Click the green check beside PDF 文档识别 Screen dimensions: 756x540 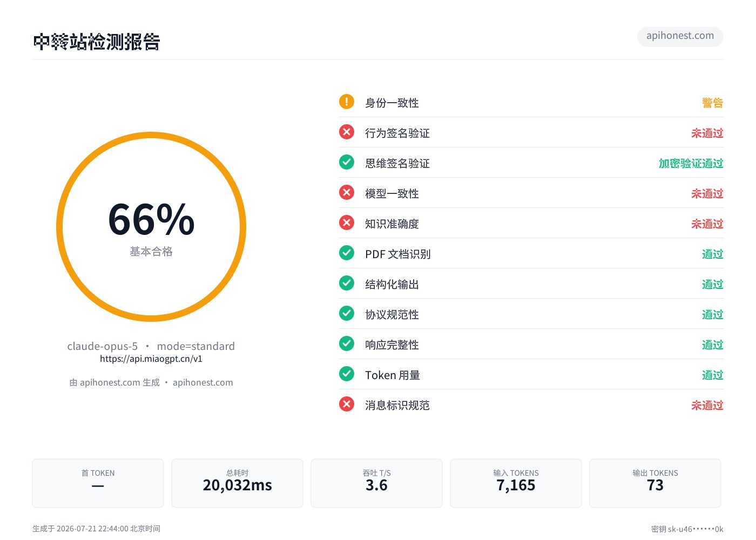[x=347, y=253]
